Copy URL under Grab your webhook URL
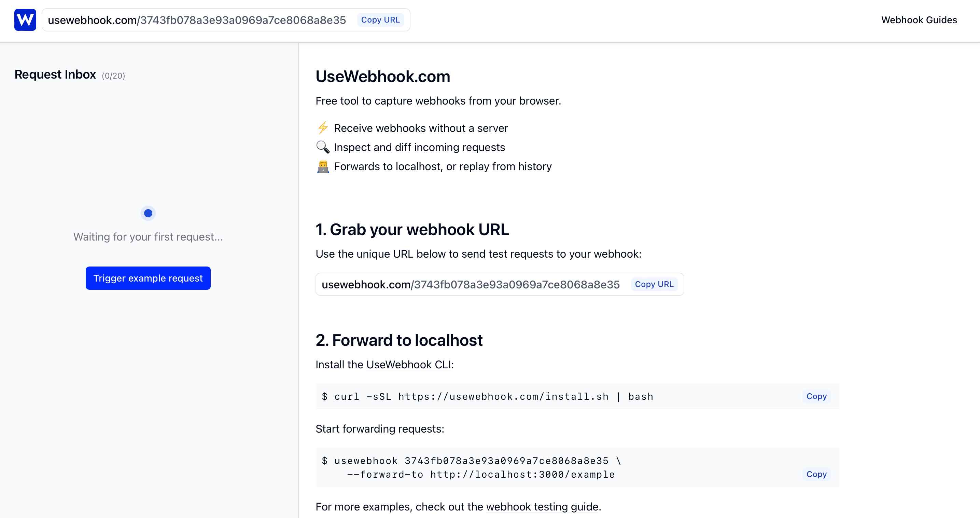Image resolution: width=980 pixels, height=518 pixels. coord(654,284)
